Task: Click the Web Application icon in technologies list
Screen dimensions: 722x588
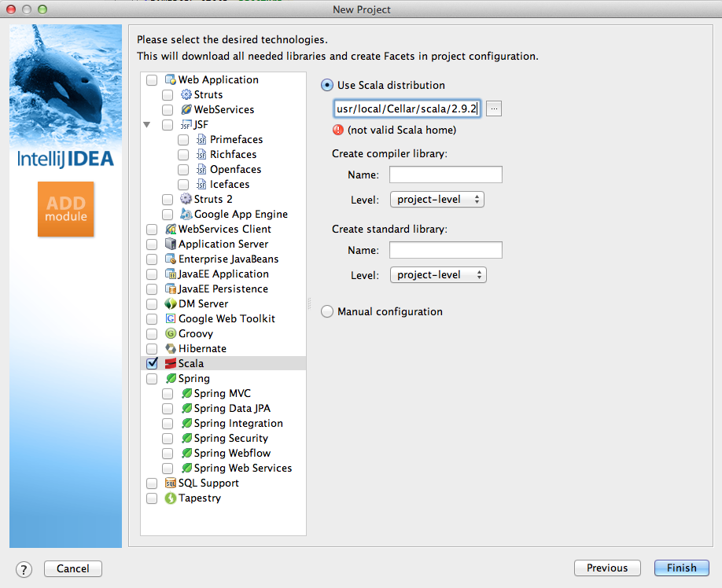Action: (171, 79)
